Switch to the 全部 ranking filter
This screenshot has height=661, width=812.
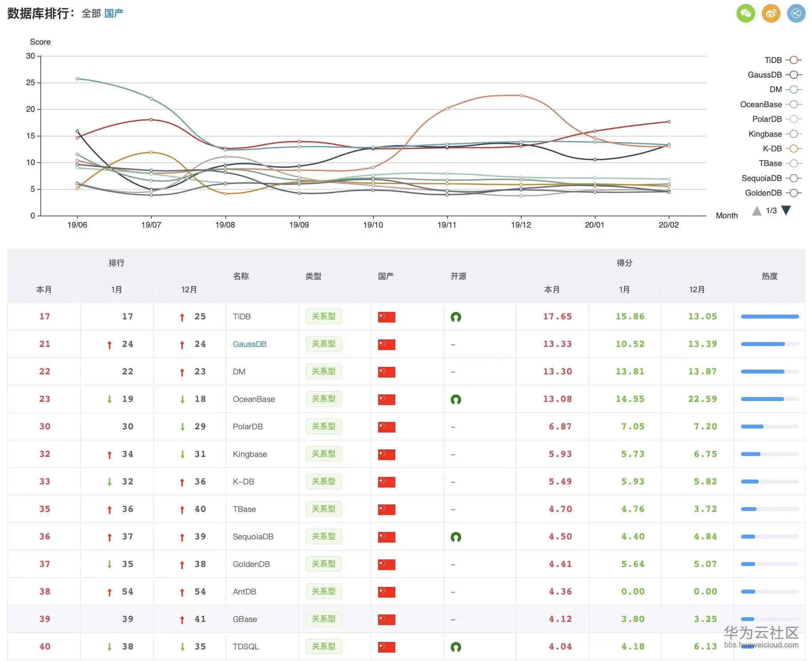[91, 14]
